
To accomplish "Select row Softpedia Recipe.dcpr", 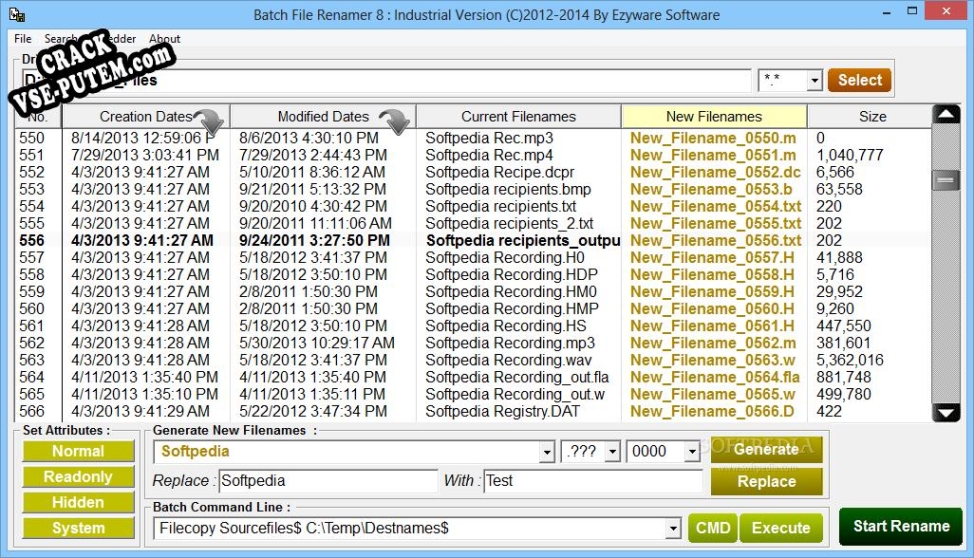I will pyautogui.click(x=472, y=172).
